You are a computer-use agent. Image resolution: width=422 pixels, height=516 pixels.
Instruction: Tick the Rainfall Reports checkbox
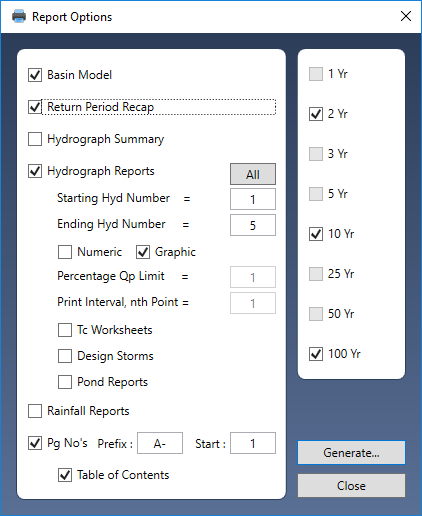(x=35, y=411)
